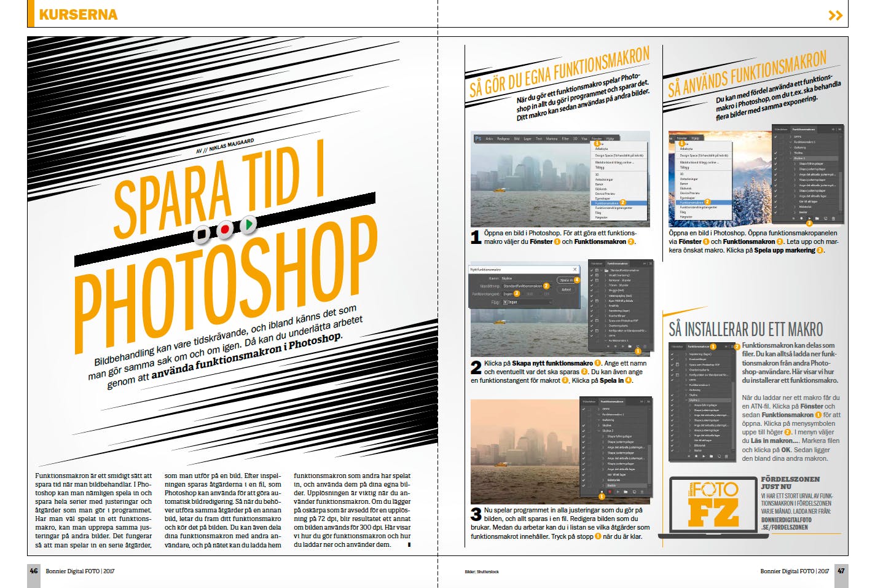The image size is (875, 588).
Task: Click scrollbar in Så installerar actions panel
Action: [733, 415]
